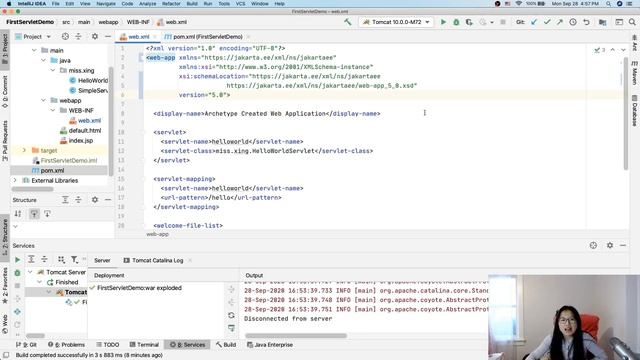Collapse all services in Services toolbar
Image resolution: width=640 pixels, height=360 pixels.
click(44, 260)
